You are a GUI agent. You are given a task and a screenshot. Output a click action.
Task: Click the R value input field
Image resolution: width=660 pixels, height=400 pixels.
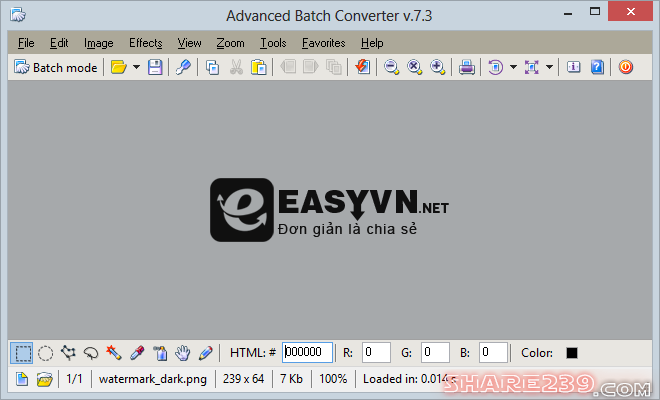tap(376, 352)
